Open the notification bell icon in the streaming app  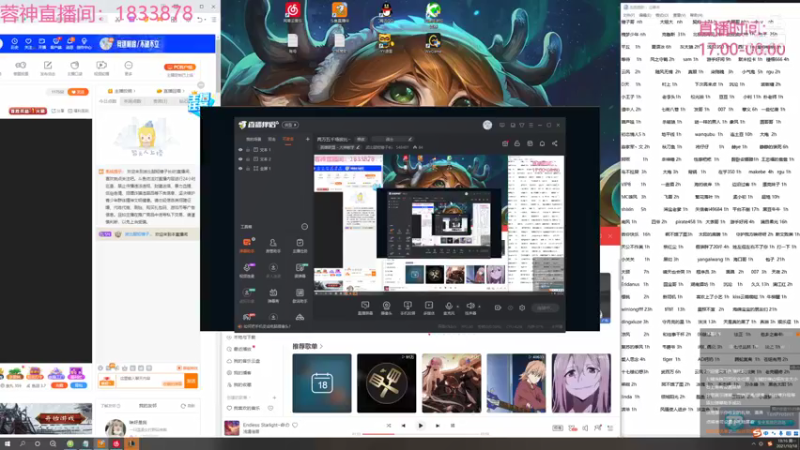point(542,144)
